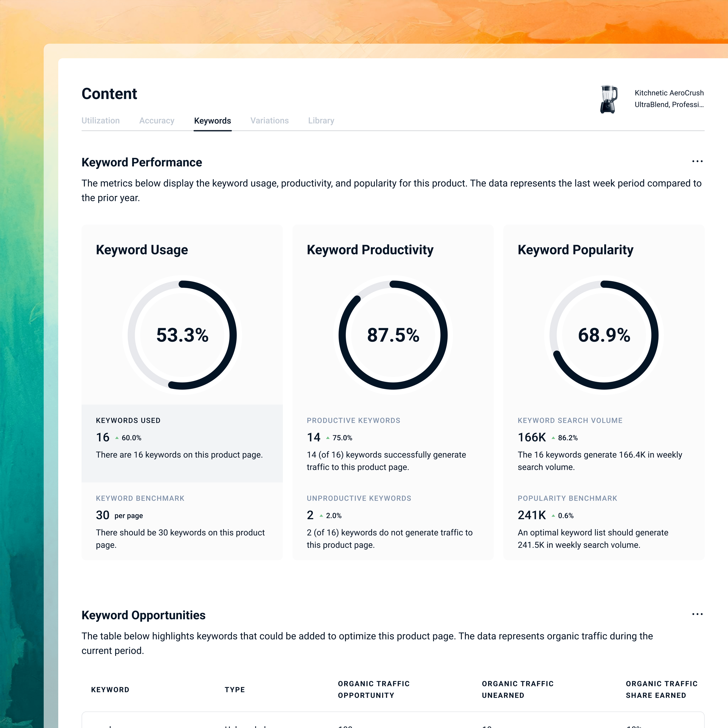728x728 pixels.
Task: Click the blender product thumbnail
Action: point(609,99)
